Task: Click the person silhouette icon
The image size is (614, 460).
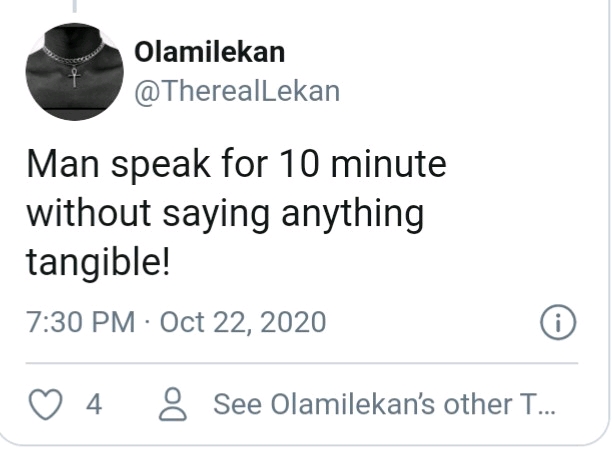Action: pyautogui.click(x=175, y=405)
